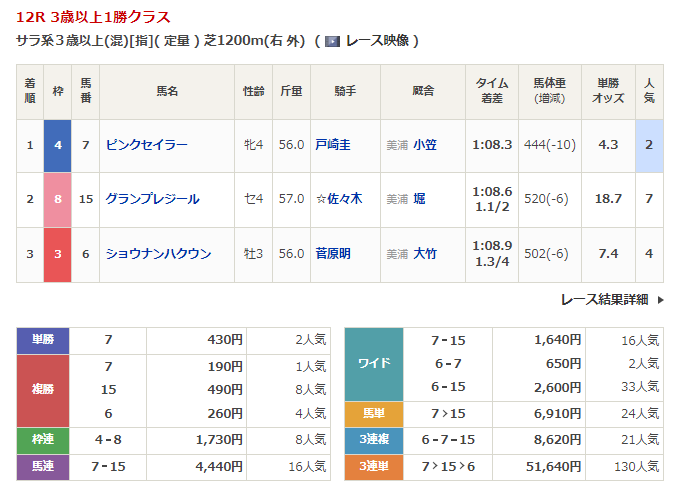
Task: Click the teal ワイド payout label
Action: point(374,363)
